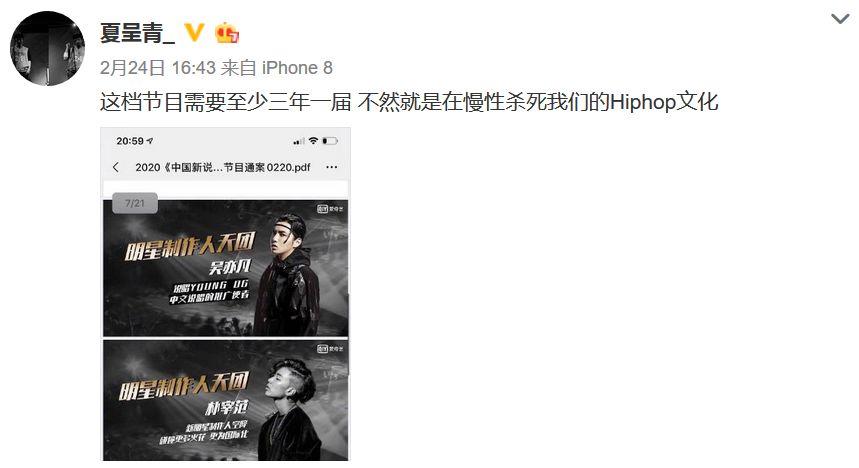
Task: Click the iQiyi logo on top banner
Action: (x=330, y=209)
